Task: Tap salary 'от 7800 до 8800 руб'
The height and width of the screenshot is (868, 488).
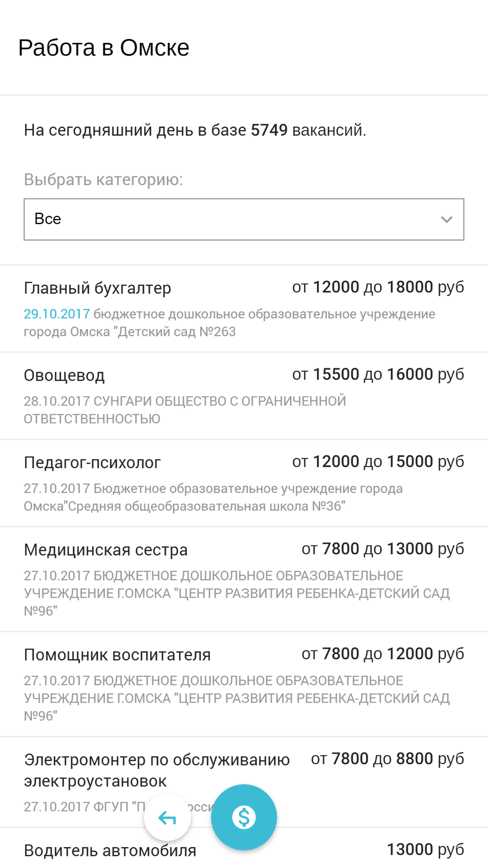Action: pyautogui.click(x=387, y=759)
